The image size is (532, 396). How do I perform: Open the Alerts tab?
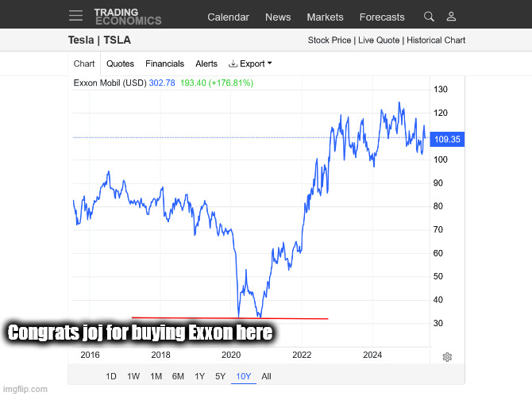[x=206, y=63]
